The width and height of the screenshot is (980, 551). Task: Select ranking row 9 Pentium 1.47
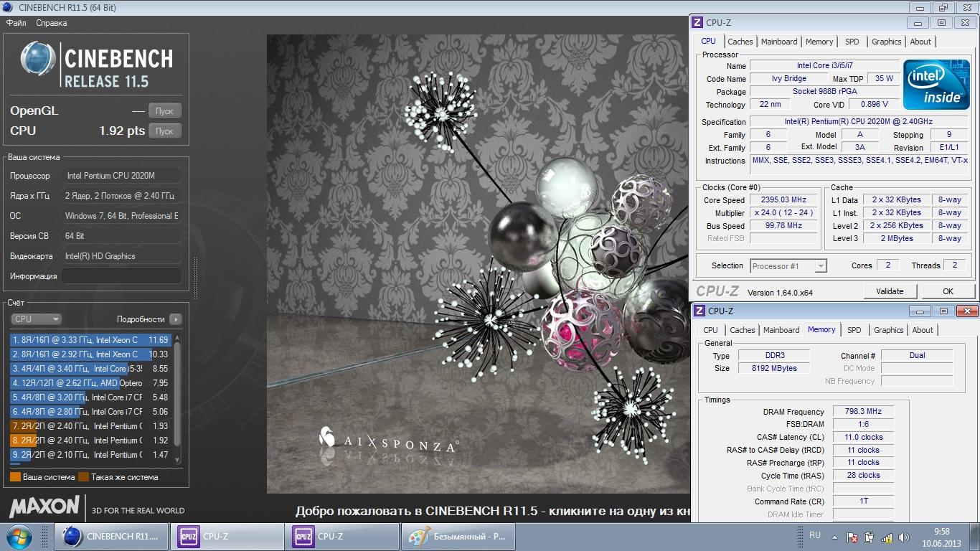(x=90, y=455)
